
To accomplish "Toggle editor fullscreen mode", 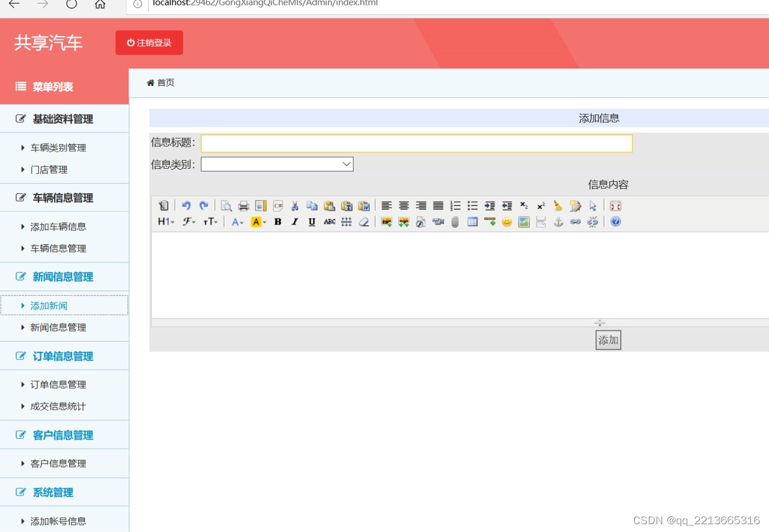I will pyautogui.click(x=615, y=206).
